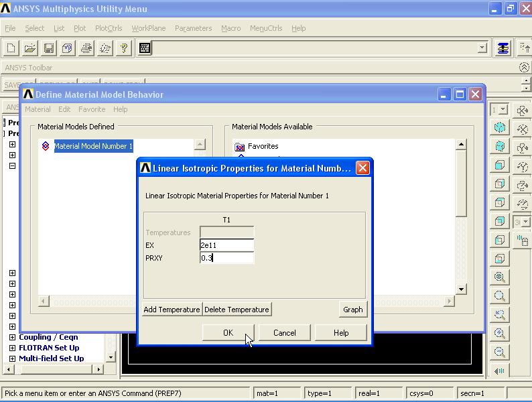Image resolution: width=532 pixels, height=402 pixels.
Task: Click the Add Temperature button
Action: 172,310
